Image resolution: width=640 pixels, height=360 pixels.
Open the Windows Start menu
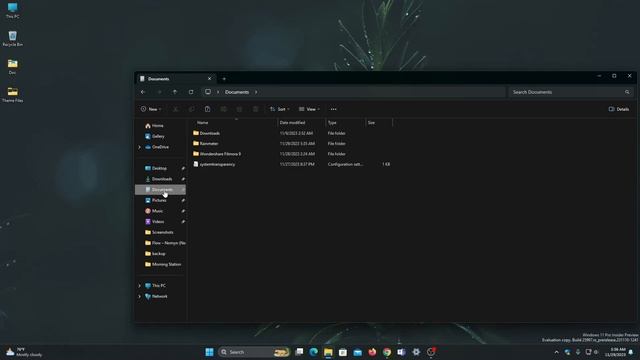[209, 352]
